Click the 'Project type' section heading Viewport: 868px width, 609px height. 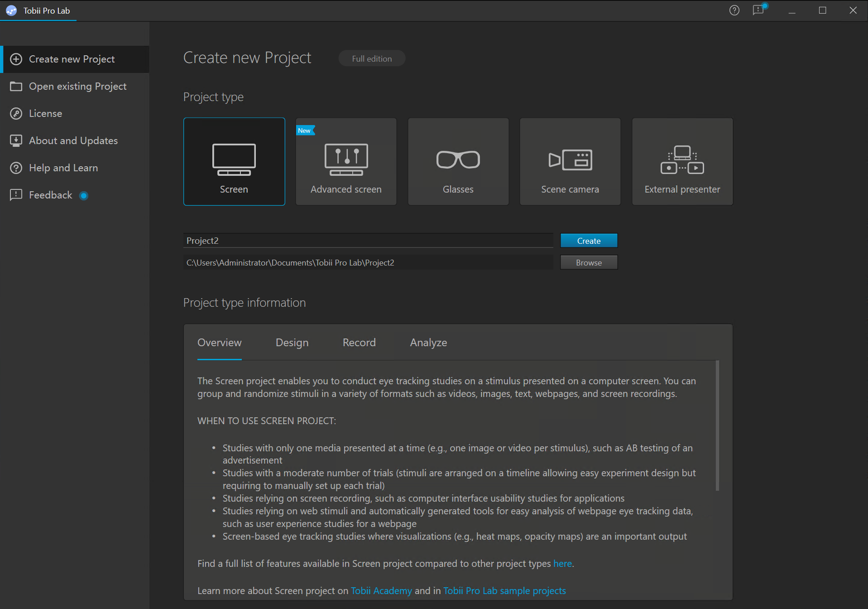pos(213,97)
